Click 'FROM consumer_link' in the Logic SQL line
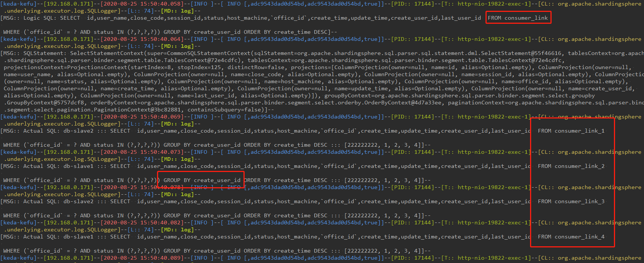 [x=518, y=18]
